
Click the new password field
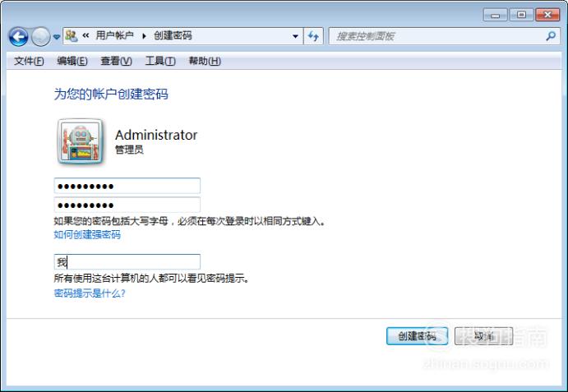click(127, 186)
